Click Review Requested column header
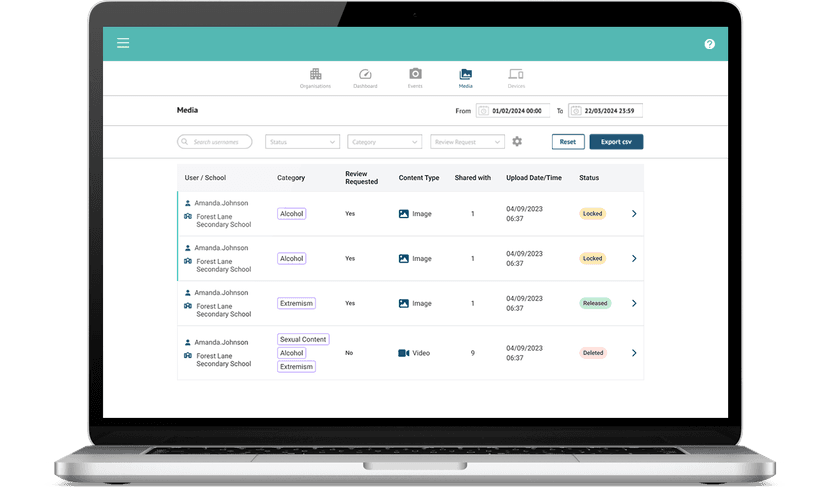 coord(361,178)
